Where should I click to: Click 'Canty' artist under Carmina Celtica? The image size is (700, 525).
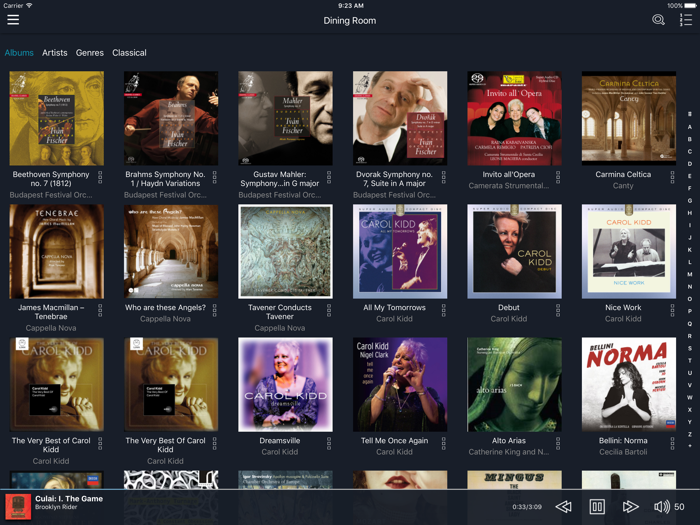point(623,186)
